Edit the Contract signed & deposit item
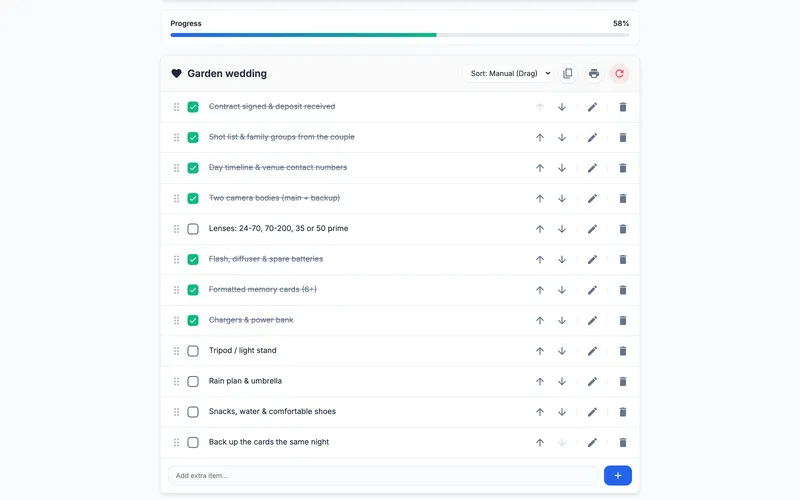 (592, 107)
